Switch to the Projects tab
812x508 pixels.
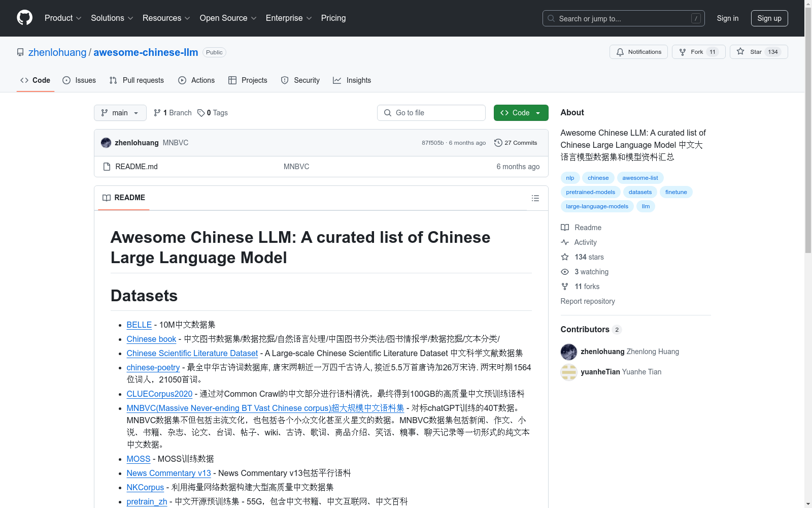248,80
